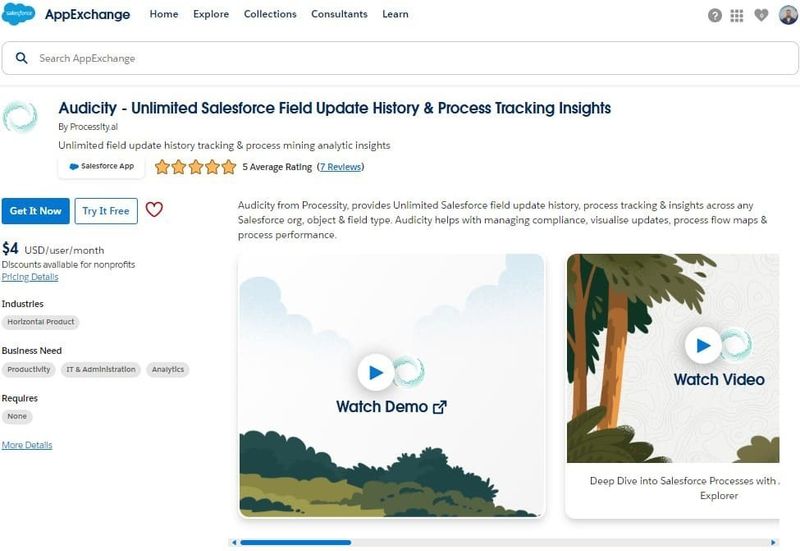Click the horizontal carousel scrollbar thumb

point(295,542)
